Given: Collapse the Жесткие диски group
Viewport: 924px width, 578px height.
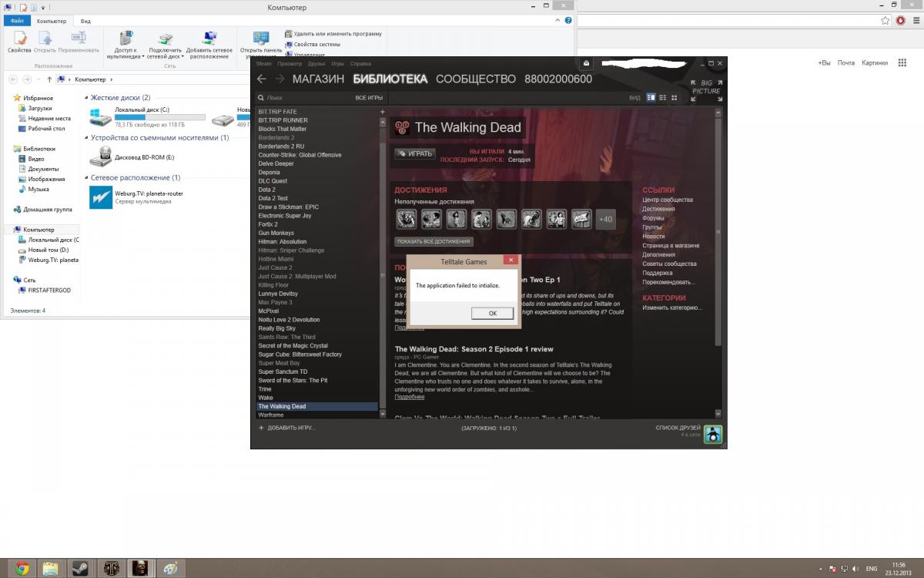Looking at the screenshot, I should [85, 98].
